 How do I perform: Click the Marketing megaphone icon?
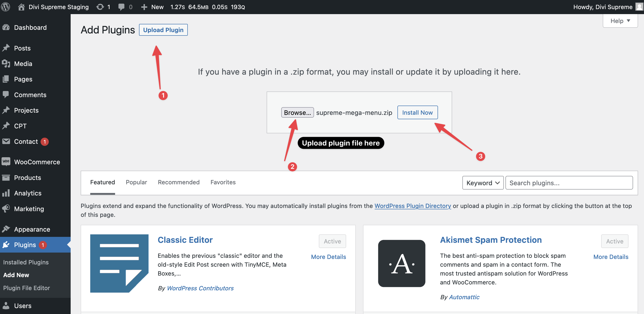point(6,208)
